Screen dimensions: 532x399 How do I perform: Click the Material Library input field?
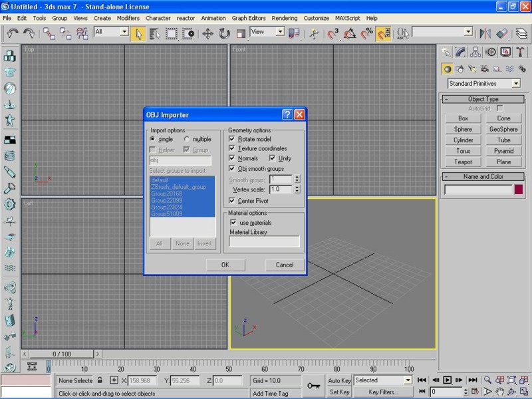click(x=264, y=241)
